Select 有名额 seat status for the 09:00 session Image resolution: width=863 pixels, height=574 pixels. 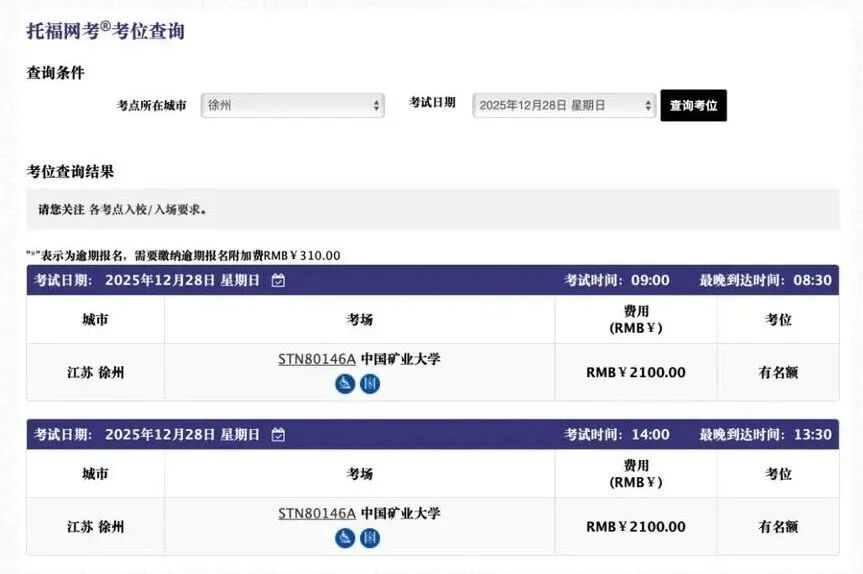[x=778, y=372]
